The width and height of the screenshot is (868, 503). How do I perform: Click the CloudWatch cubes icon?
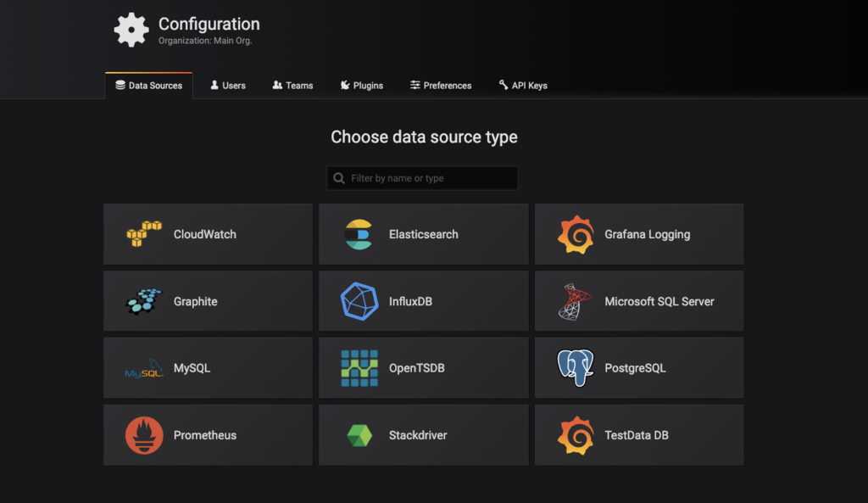144,234
